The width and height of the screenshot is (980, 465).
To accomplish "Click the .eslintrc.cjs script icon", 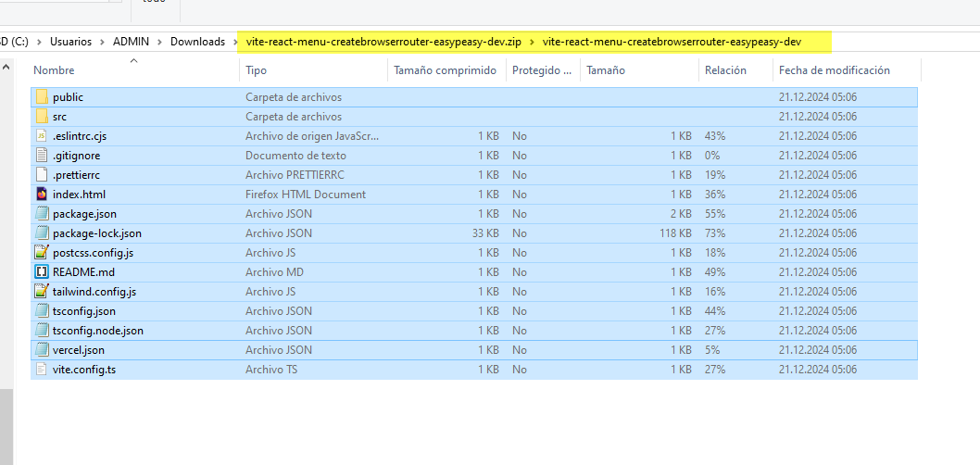I will (x=42, y=136).
